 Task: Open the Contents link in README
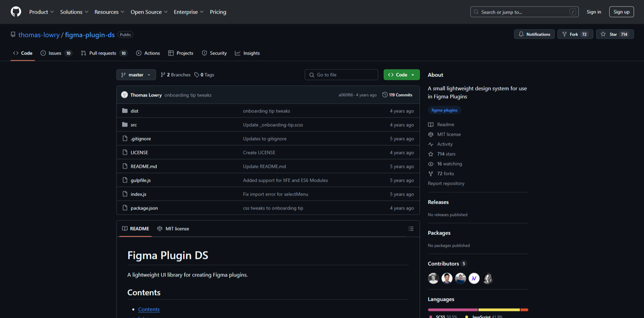pyautogui.click(x=149, y=309)
